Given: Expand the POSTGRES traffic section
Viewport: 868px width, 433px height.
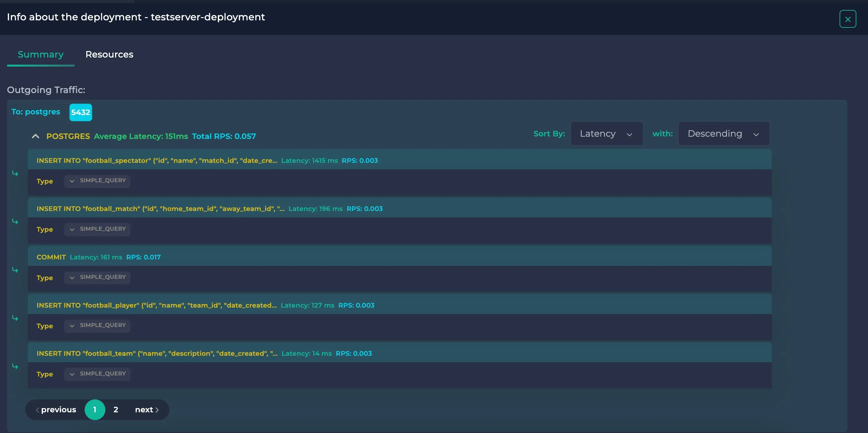Looking at the screenshot, I should coord(35,136).
